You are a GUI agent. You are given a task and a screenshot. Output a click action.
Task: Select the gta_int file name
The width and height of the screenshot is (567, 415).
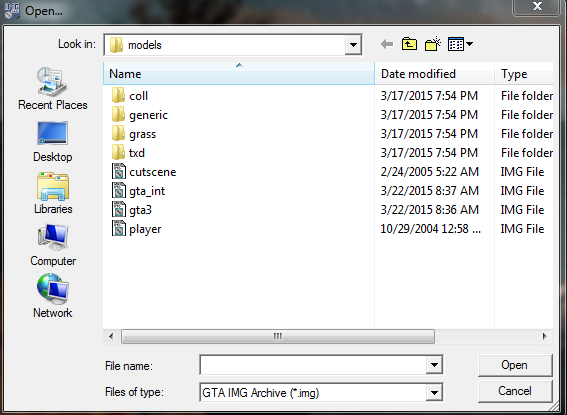(147, 191)
